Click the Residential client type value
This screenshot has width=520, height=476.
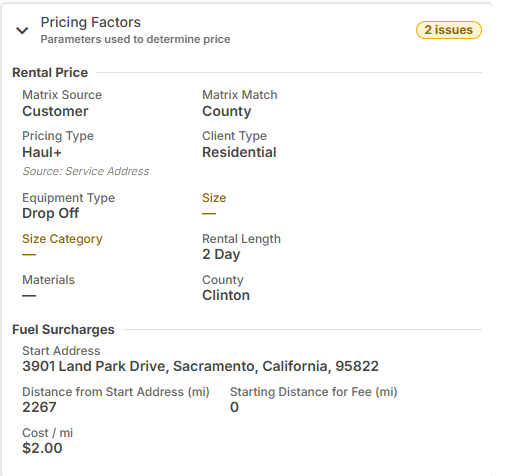pos(239,152)
